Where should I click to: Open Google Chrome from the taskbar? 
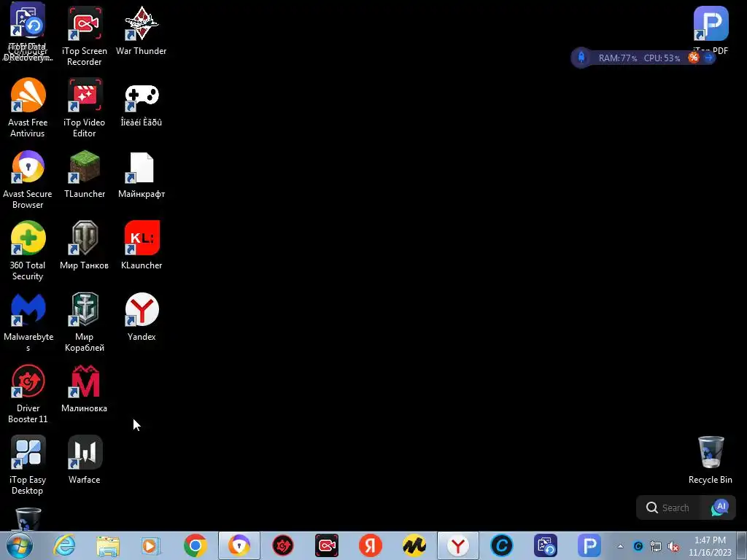(x=196, y=545)
